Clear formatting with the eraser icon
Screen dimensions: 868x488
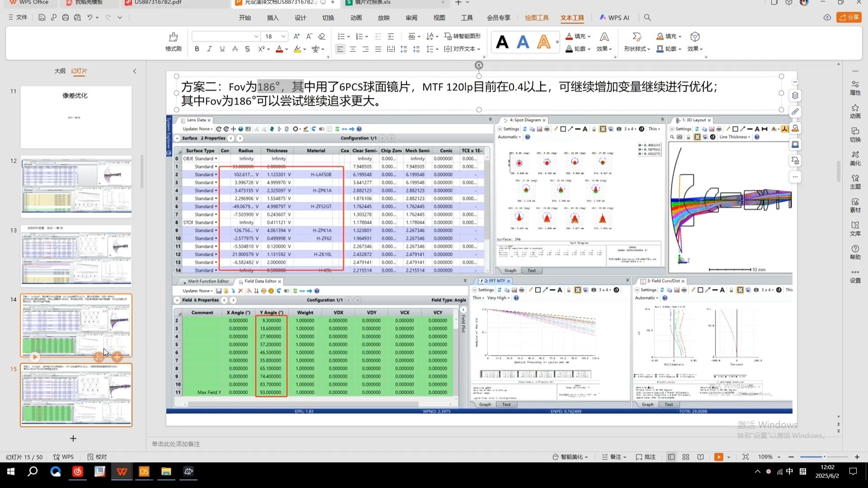(x=322, y=36)
